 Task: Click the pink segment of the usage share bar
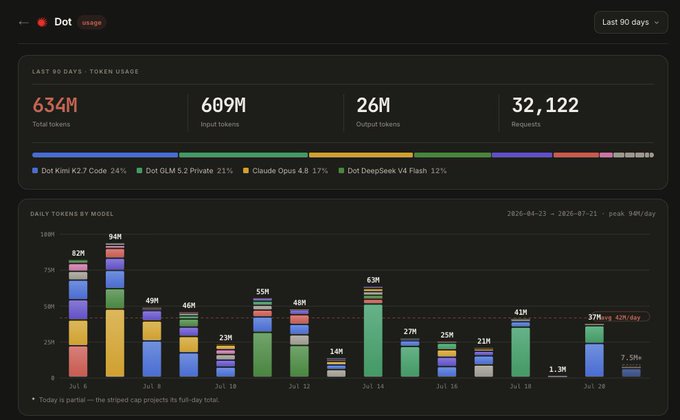point(606,155)
